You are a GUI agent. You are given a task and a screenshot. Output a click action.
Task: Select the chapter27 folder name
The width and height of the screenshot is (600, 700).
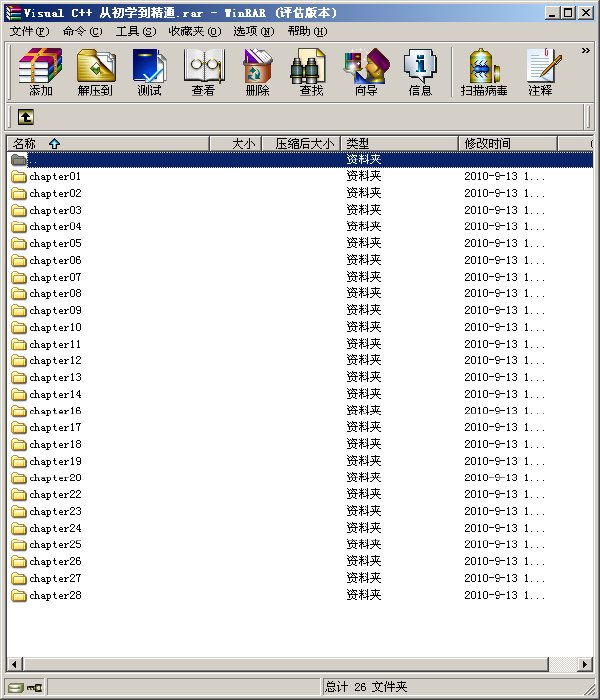tap(55, 579)
